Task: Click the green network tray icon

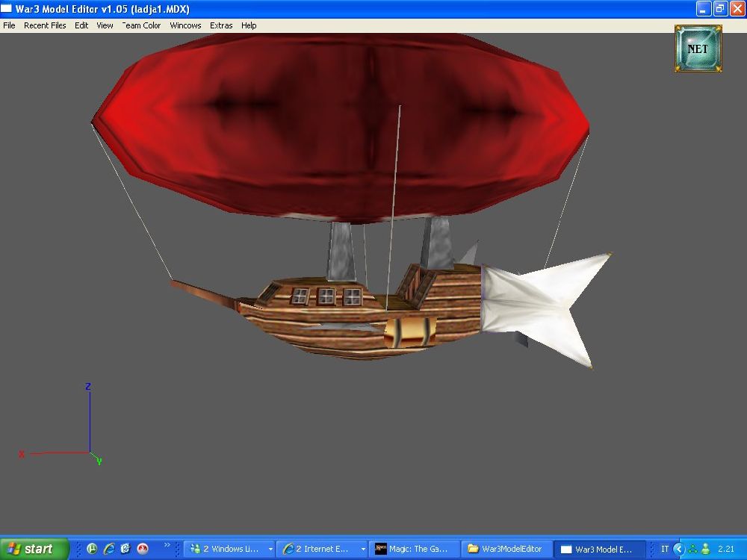Action: point(693,549)
